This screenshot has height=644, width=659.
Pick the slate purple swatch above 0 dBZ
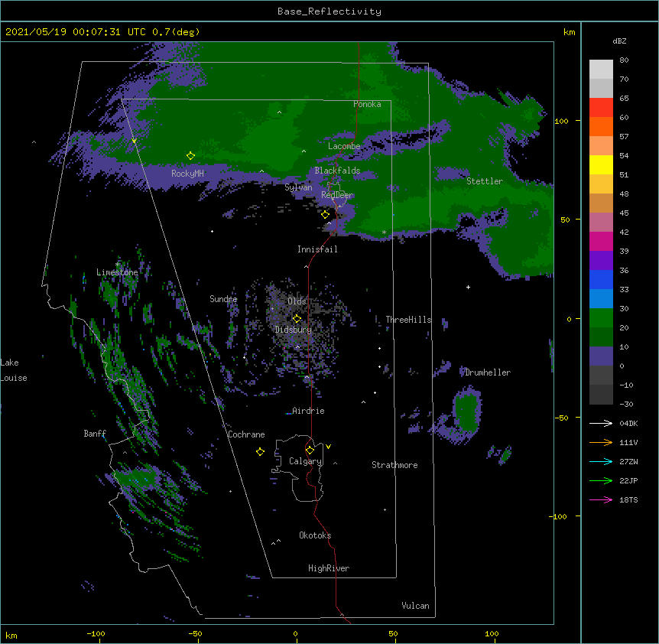tap(601, 356)
